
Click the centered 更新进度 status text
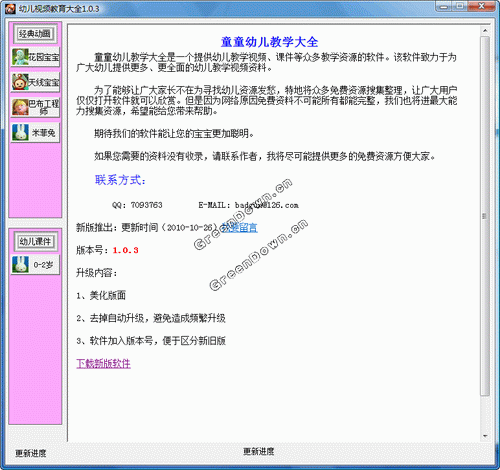pos(259,451)
